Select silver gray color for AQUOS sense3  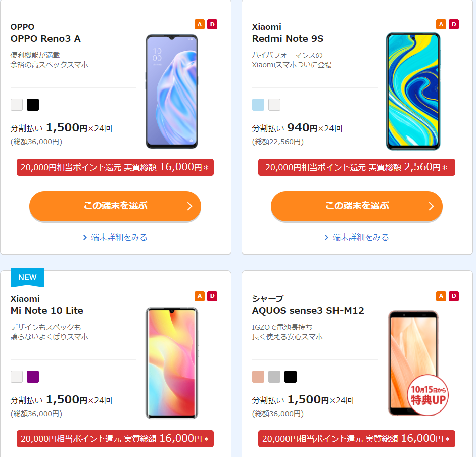(274, 377)
